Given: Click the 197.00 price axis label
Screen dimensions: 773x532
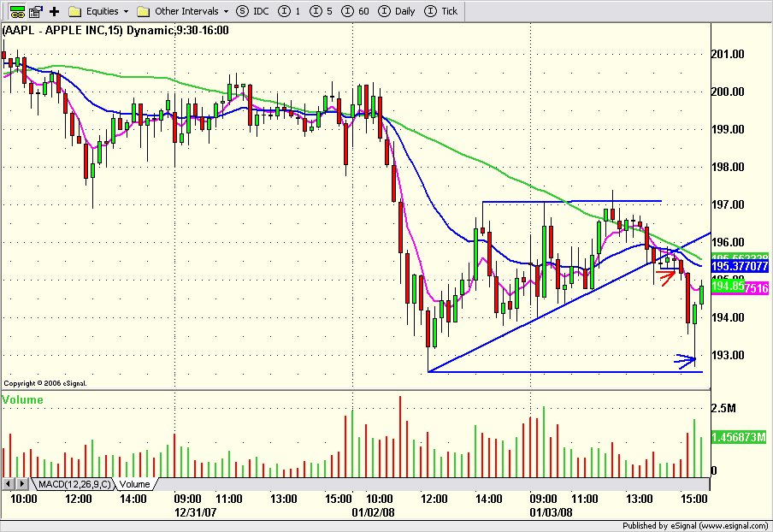Looking at the screenshot, I should (729, 204).
